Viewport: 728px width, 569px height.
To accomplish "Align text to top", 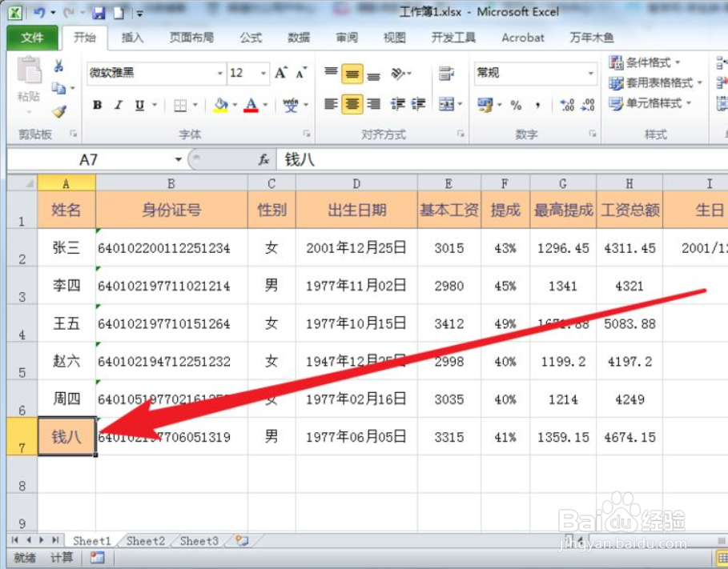I will [331, 73].
